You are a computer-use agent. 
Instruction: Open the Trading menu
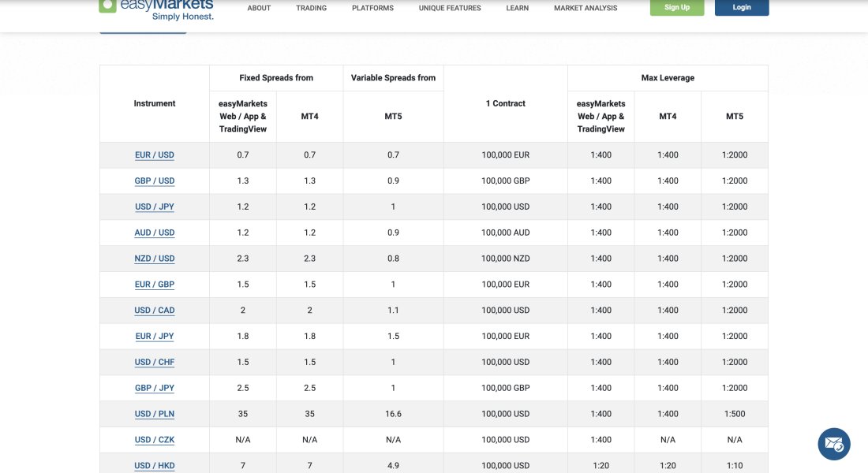(311, 8)
